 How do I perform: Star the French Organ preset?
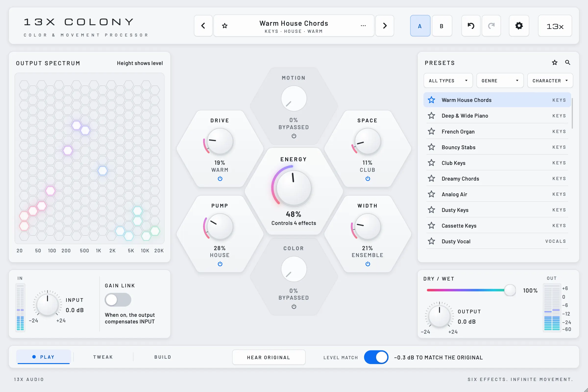click(x=431, y=131)
